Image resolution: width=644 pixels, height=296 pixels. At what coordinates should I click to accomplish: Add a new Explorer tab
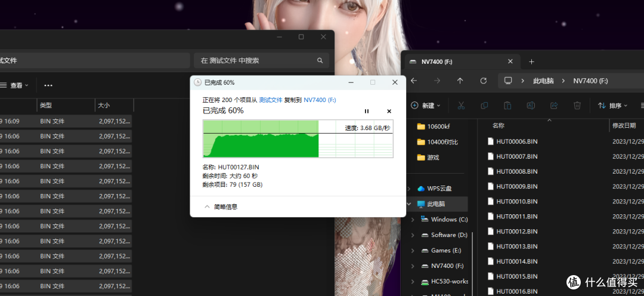tap(531, 61)
